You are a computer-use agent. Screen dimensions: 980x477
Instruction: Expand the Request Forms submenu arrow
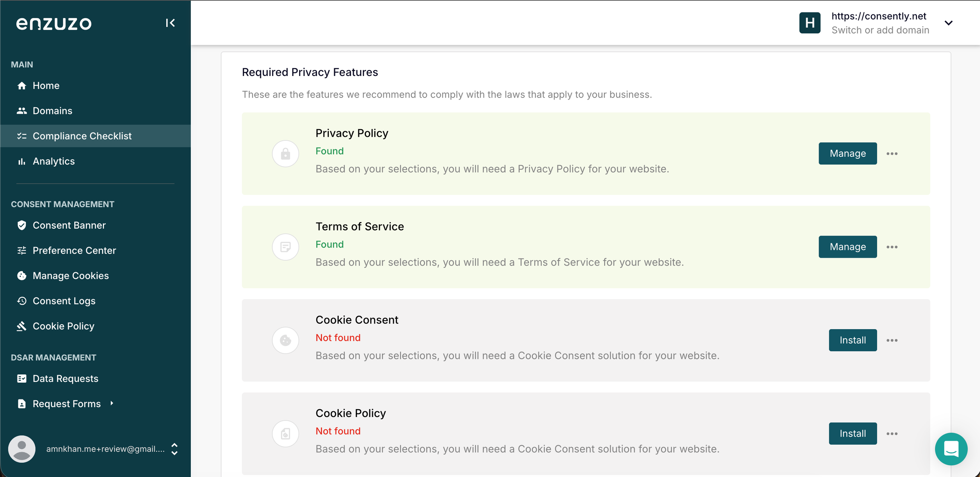[112, 403]
